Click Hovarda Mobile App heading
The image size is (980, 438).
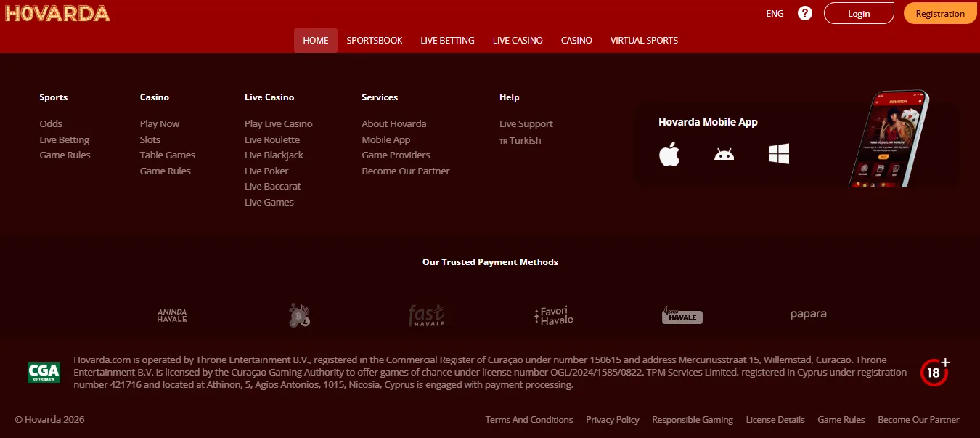coord(708,122)
